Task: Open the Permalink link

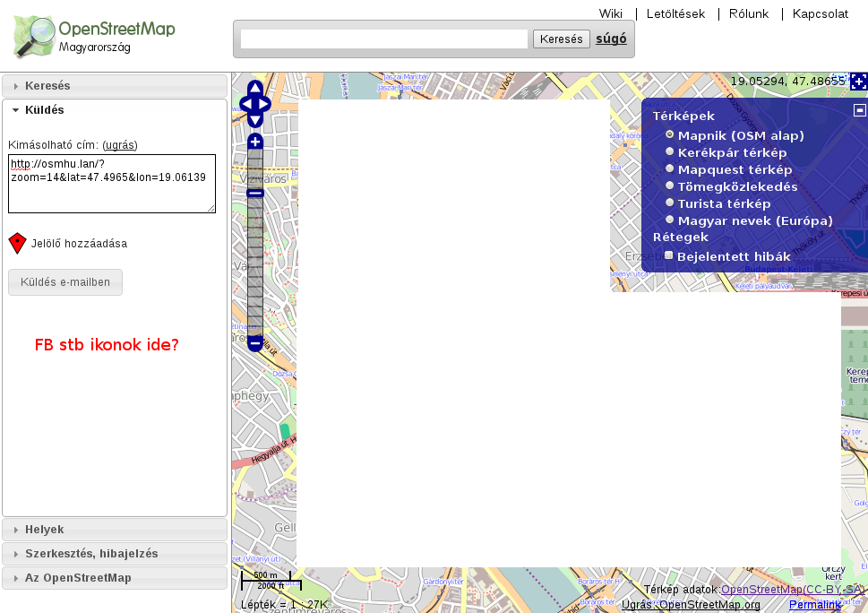Action: (815, 605)
